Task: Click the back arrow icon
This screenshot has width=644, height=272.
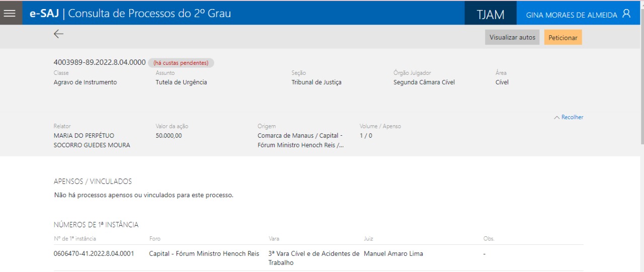Action: (x=59, y=34)
